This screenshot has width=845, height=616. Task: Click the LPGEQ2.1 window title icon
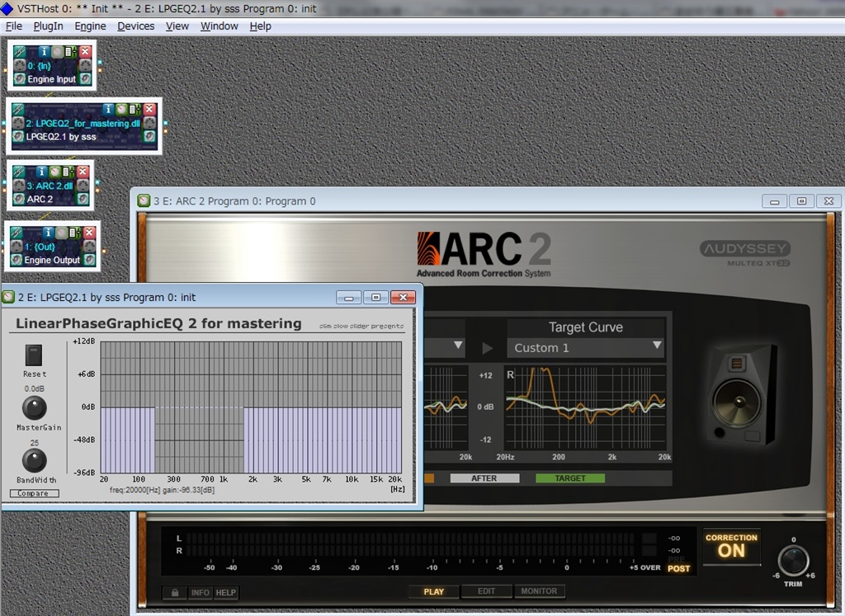(8, 297)
